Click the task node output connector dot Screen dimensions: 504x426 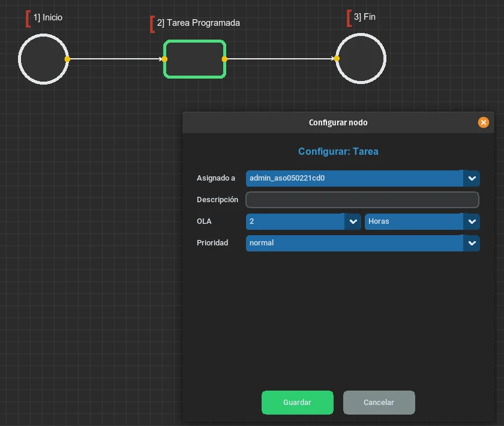point(224,59)
